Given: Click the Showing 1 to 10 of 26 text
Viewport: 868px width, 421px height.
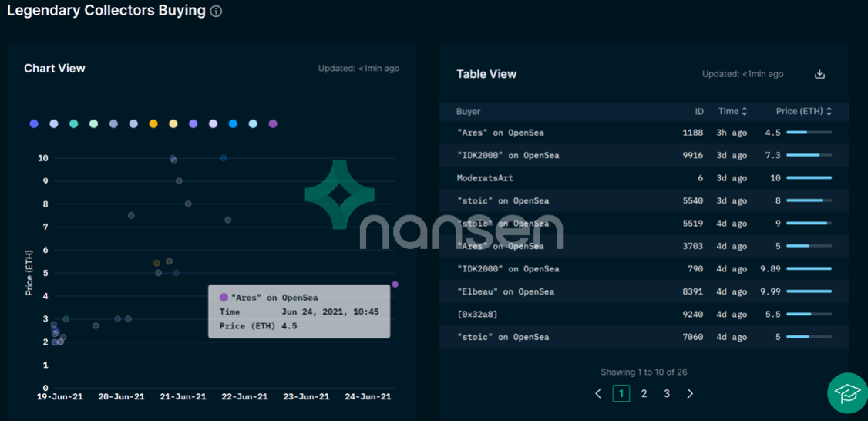Looking at the screenshot, I should click(644, 372).
